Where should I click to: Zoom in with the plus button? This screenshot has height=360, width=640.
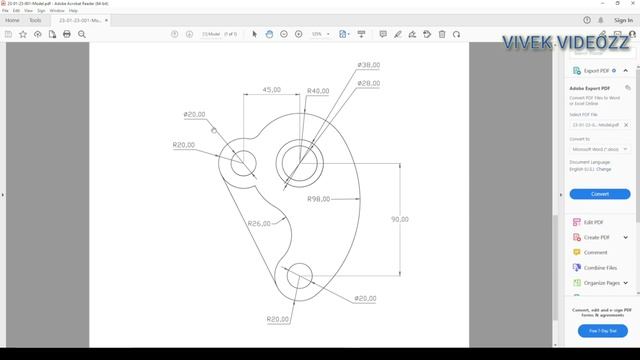[x=299, y=34]
